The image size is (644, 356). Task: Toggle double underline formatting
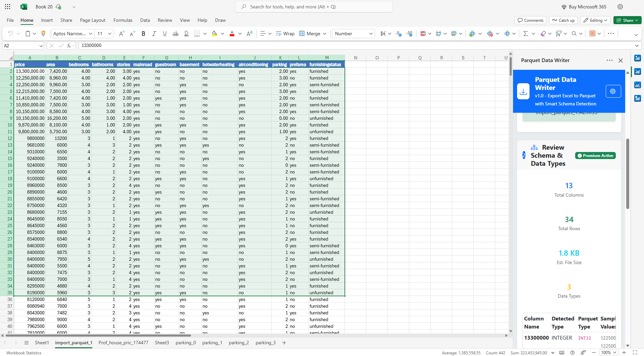(186, 34)
